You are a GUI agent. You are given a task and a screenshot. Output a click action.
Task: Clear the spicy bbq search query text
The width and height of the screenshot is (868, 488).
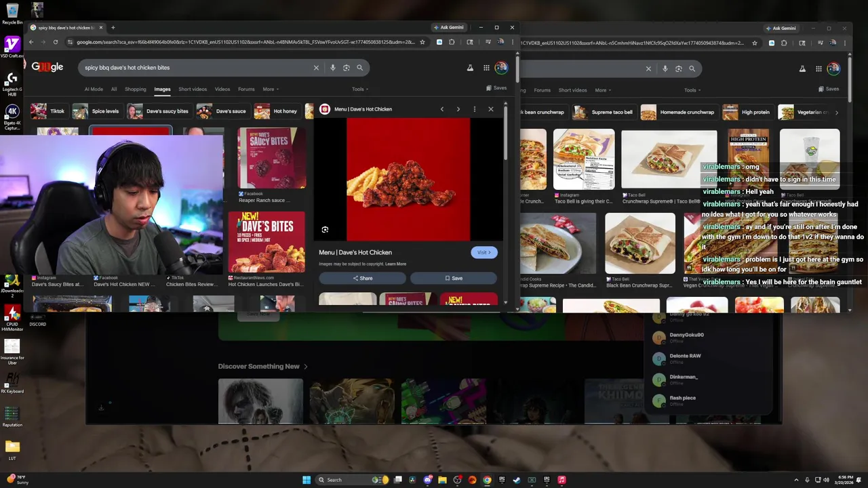click(x=316, y=68)
